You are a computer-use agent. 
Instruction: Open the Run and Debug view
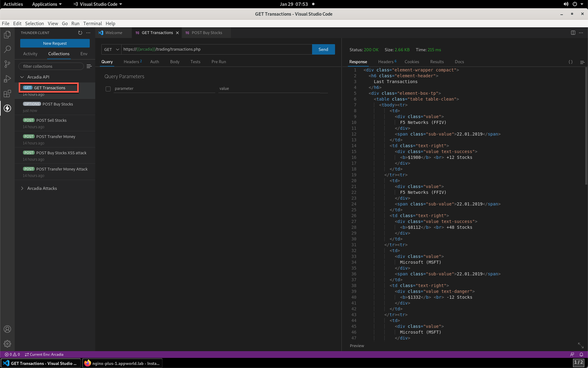coord(7,79)
